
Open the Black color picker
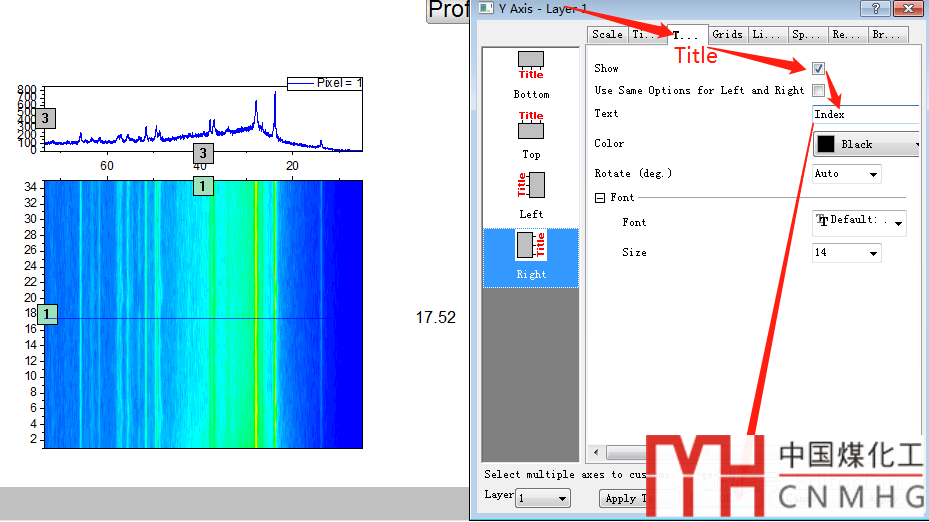866,144
